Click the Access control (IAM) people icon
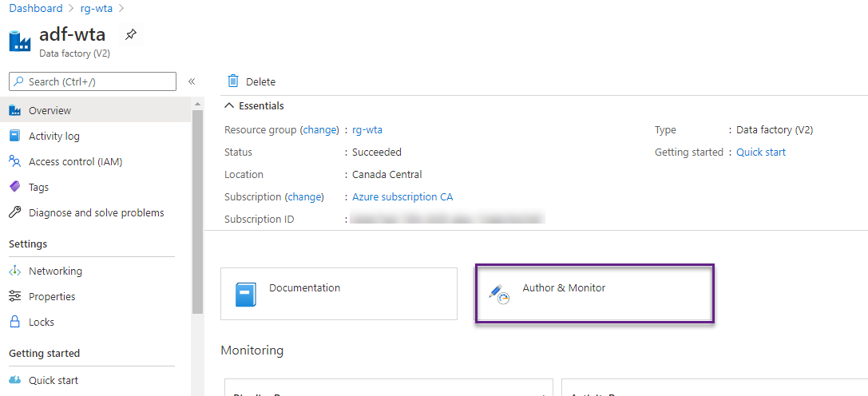Image resolution: width=868 pixels, height=396 pixels. coord(14,161)
